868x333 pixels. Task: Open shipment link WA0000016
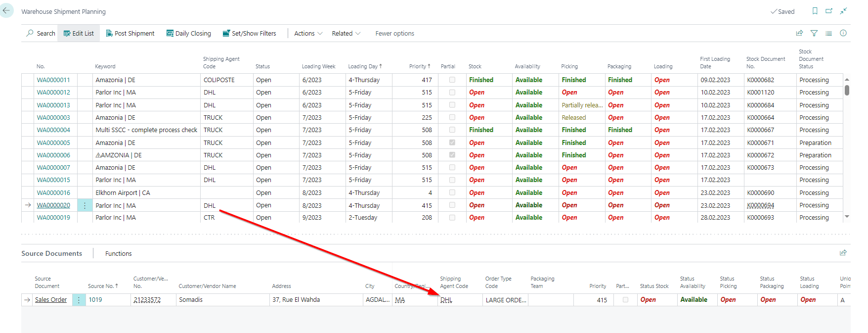pyautogui.click(x=53, y=193)
